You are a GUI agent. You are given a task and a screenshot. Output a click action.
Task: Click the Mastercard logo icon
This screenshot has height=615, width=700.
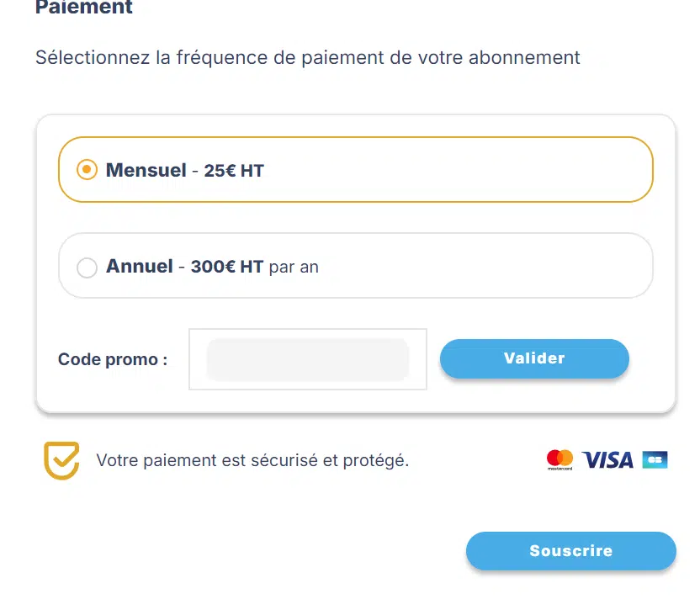559,459
